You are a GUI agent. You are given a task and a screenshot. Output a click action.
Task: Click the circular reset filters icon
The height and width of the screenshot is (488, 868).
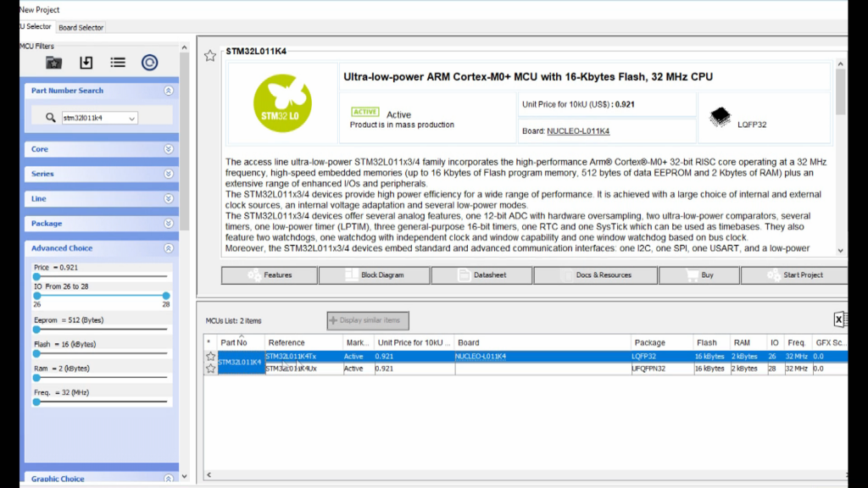149,63
